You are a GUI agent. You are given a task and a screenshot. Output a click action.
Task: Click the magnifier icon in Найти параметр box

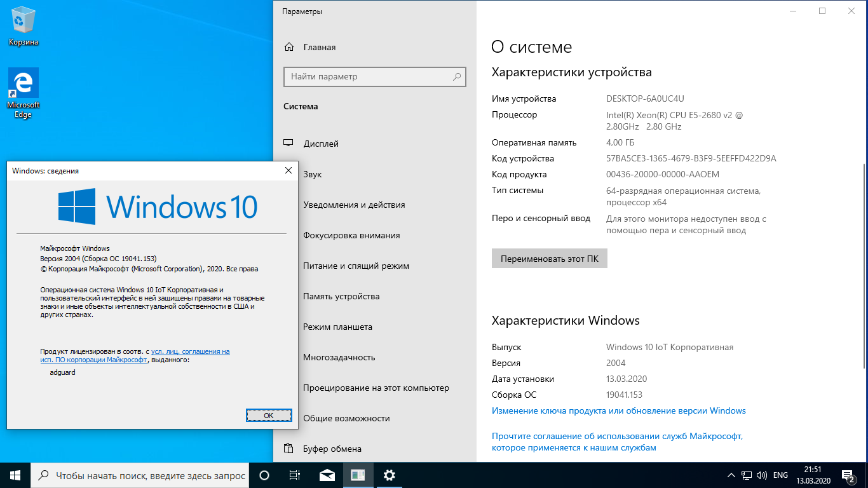[457, 76]
